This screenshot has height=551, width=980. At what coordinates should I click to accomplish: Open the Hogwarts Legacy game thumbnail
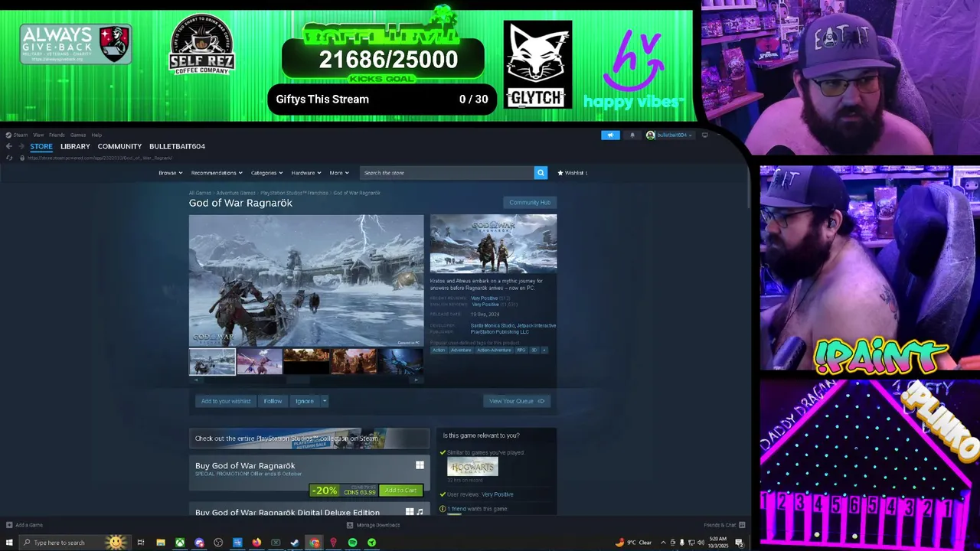coord(472,467)
